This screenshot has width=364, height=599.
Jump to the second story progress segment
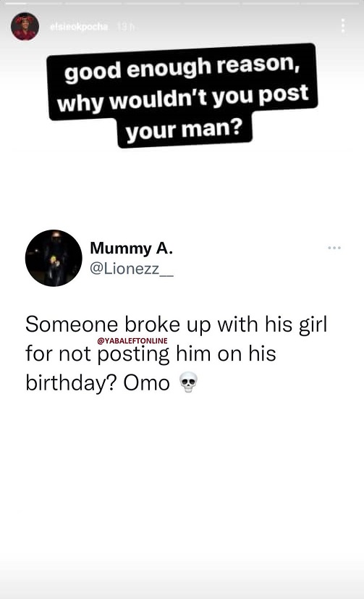click(x=93, y=4)
